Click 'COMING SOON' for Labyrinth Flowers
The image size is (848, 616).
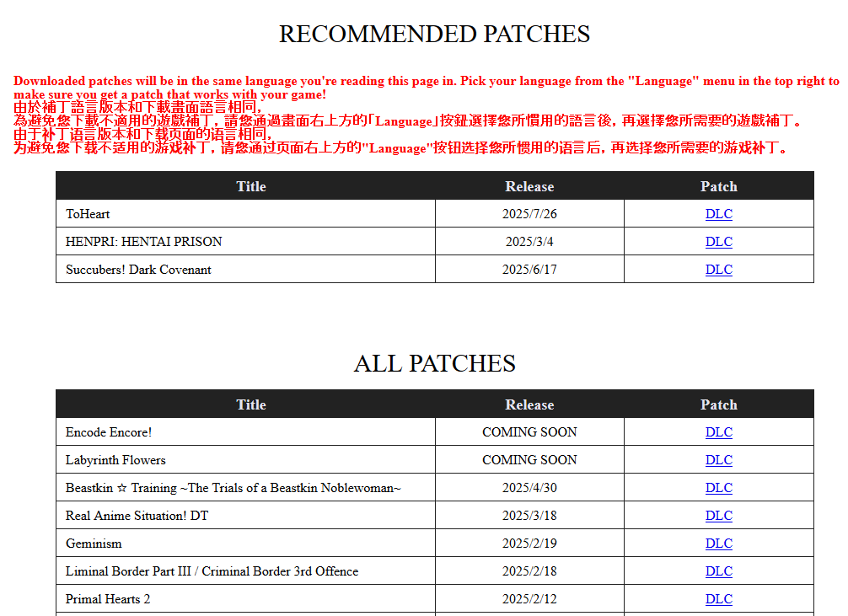pyautogui.click(x=529, y=460)
